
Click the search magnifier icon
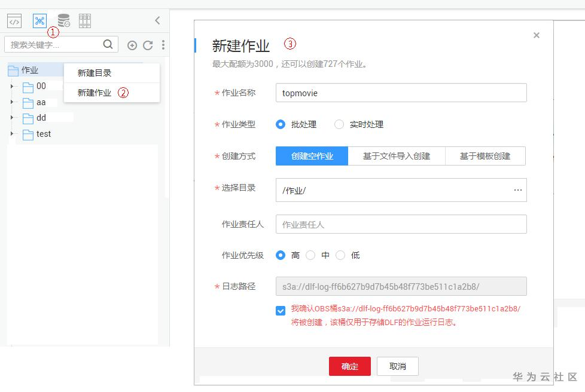[108, 44]
